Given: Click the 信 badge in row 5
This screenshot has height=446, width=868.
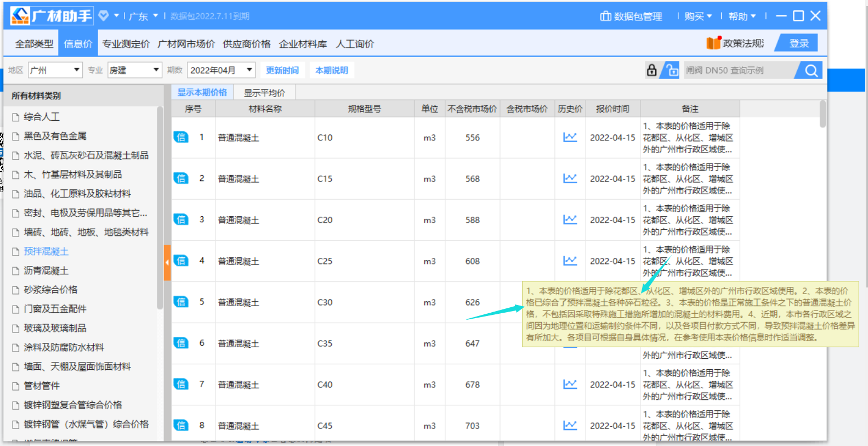Looking at the screenshot, I should (x=181, y=302).
